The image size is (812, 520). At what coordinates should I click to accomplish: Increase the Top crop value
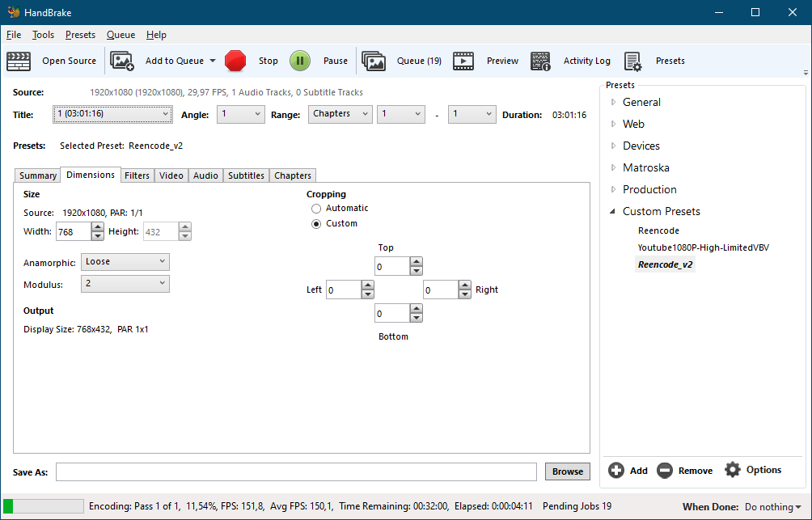click(417, 261)
